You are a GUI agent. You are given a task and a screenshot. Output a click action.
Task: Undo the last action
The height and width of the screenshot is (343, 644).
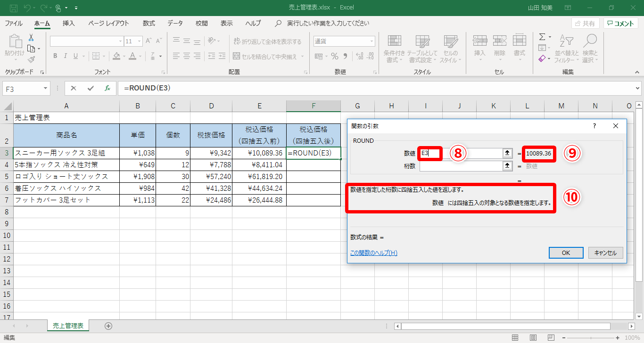click(28, 8)
